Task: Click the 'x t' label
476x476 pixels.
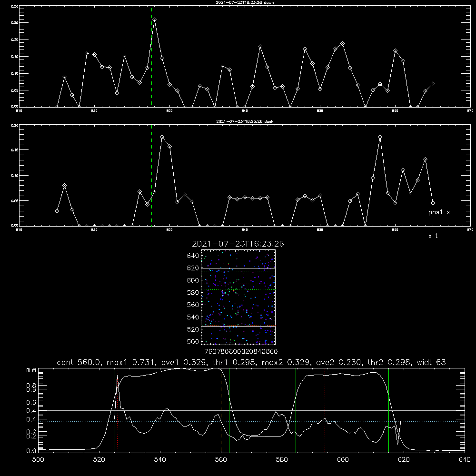Action: click(x=433, y=236)
